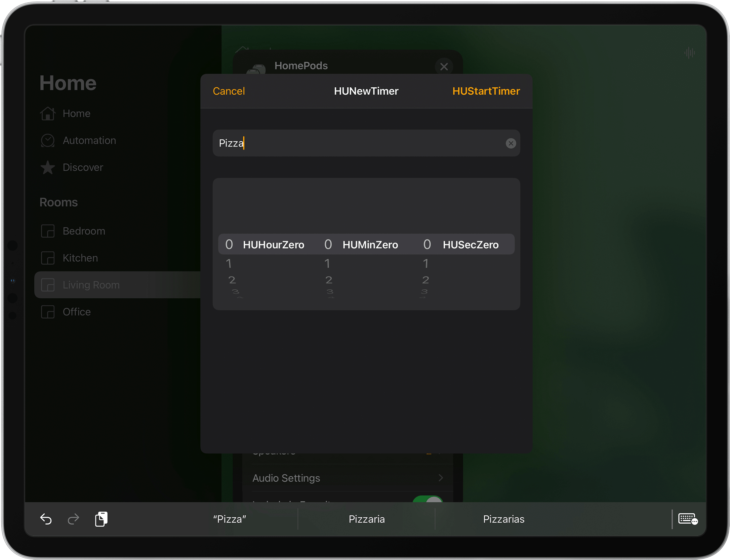Screen dimensions: 730x560
Task: Cancel the new timer dialog
Action: coord(228,91)
